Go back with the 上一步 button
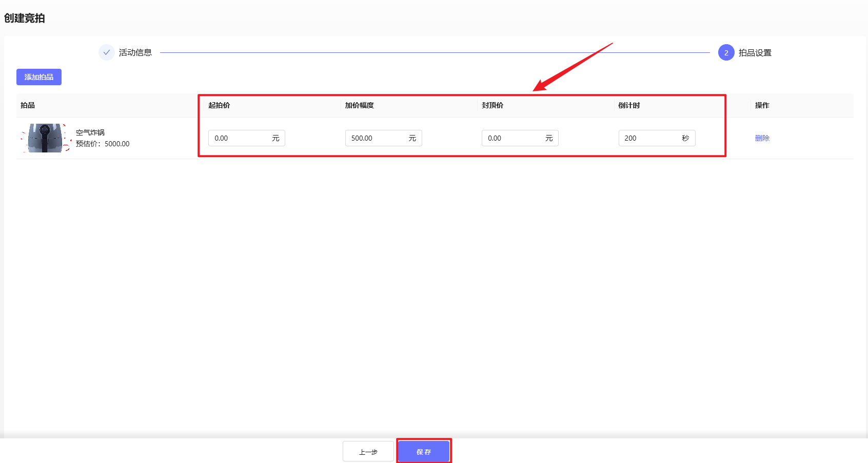868x463 pixels. [368, 452]
